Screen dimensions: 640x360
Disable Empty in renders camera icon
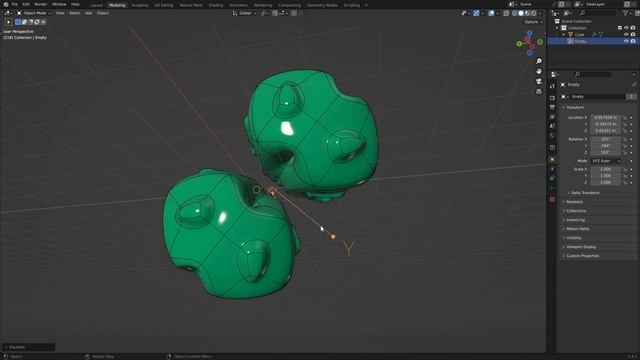click(633, 41)
